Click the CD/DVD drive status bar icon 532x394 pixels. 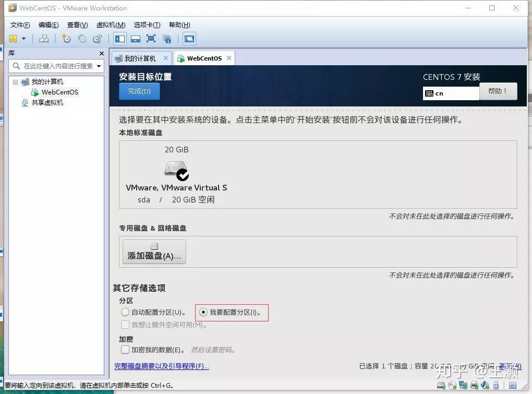(452, 386)
